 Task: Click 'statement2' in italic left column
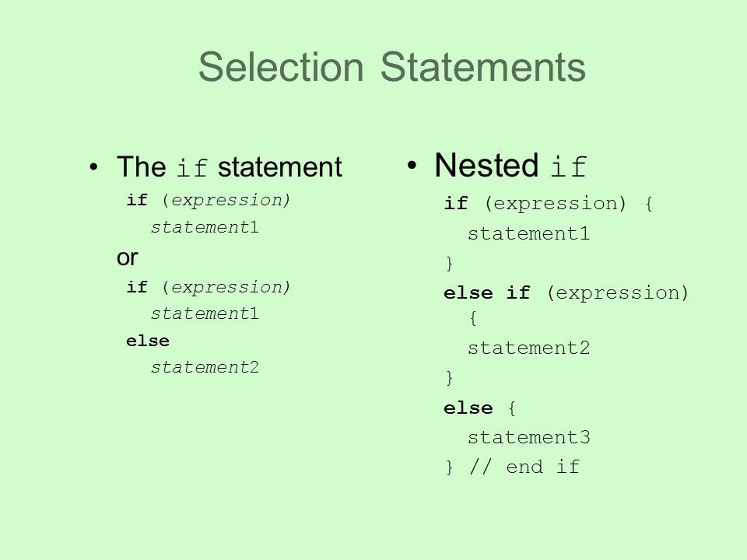point(205,367)
